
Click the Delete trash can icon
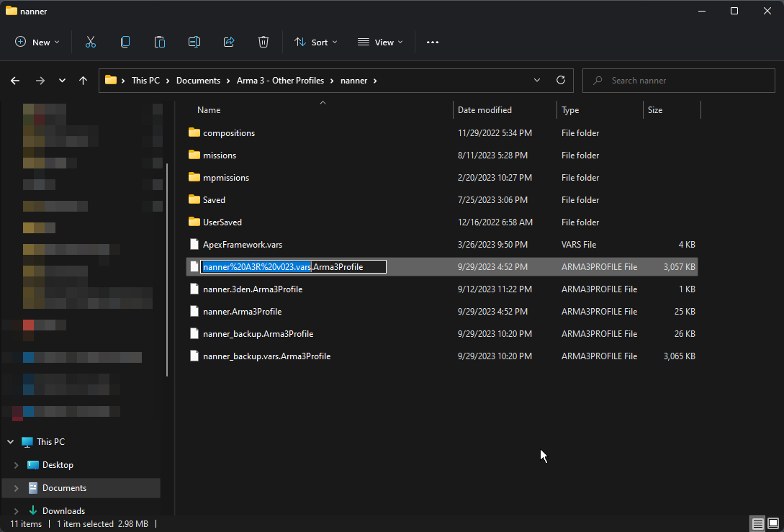[x=263, y=42]
